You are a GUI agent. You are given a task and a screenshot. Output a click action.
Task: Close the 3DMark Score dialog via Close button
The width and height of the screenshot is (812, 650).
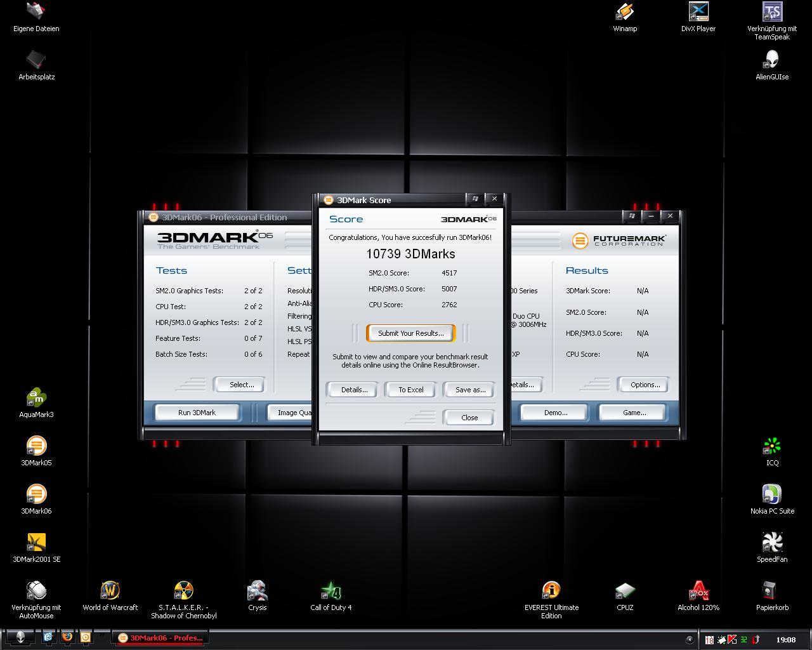[469, 418]
